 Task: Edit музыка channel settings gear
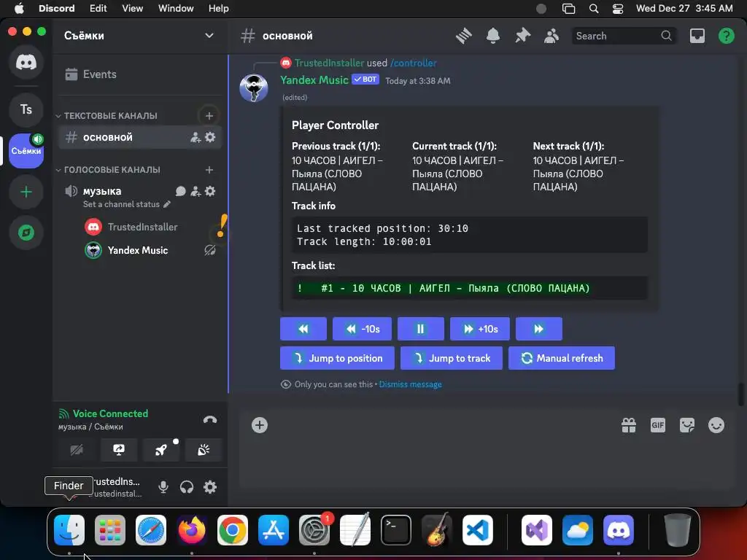point(210,192)
